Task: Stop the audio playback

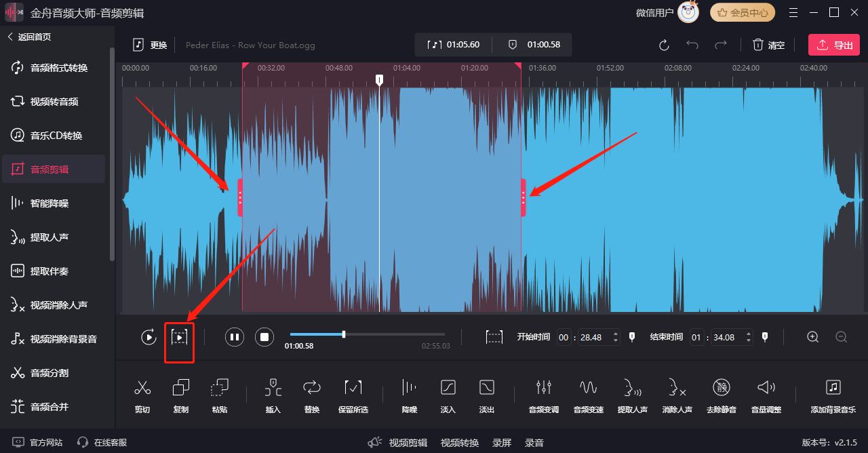Action: (x=264, y=337)
